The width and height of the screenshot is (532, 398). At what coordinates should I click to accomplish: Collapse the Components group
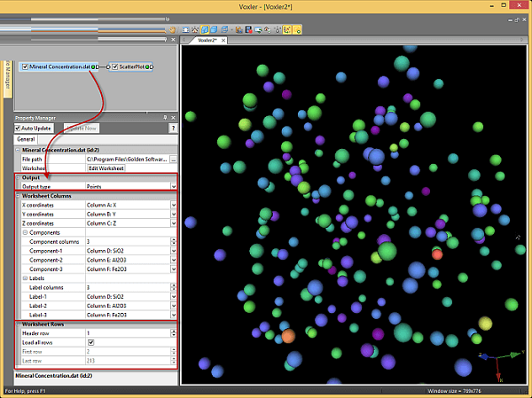point(25,232)
